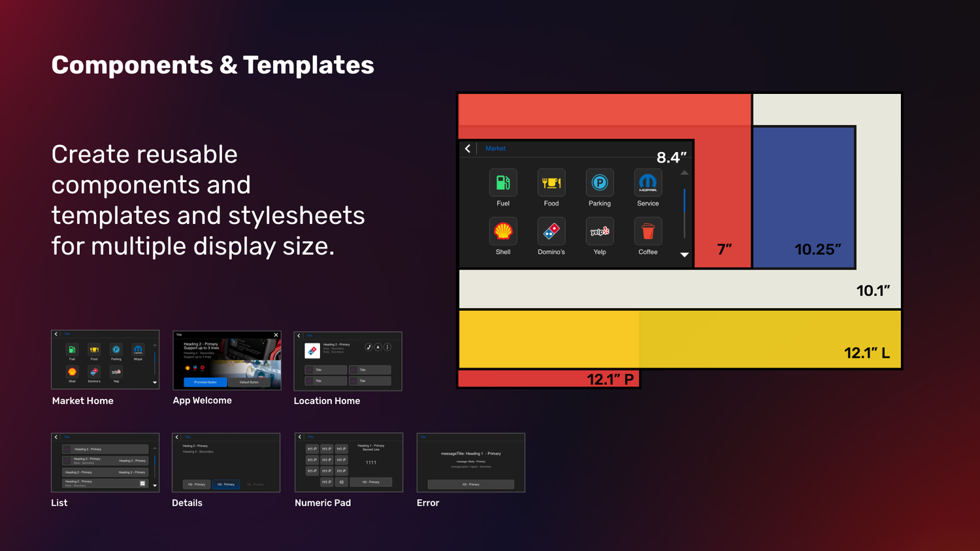Tap the phone icon in Location Home
980x551 pixels.
click(369, 347)
